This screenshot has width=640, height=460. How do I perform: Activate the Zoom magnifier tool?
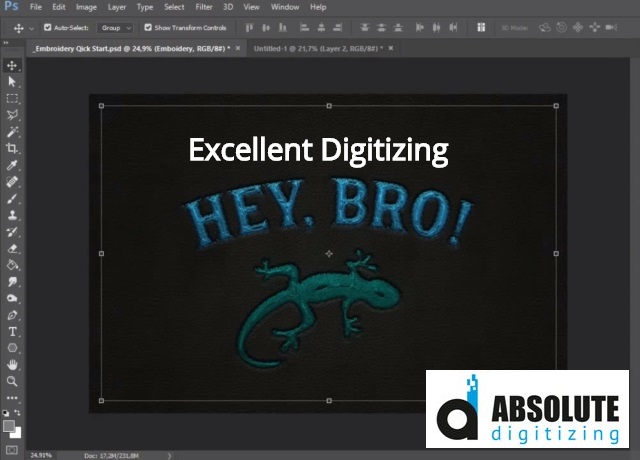(x=12, y=381)
